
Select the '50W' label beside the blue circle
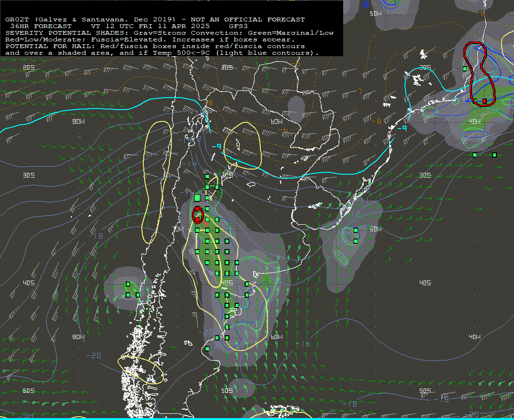tap(376, 14)
